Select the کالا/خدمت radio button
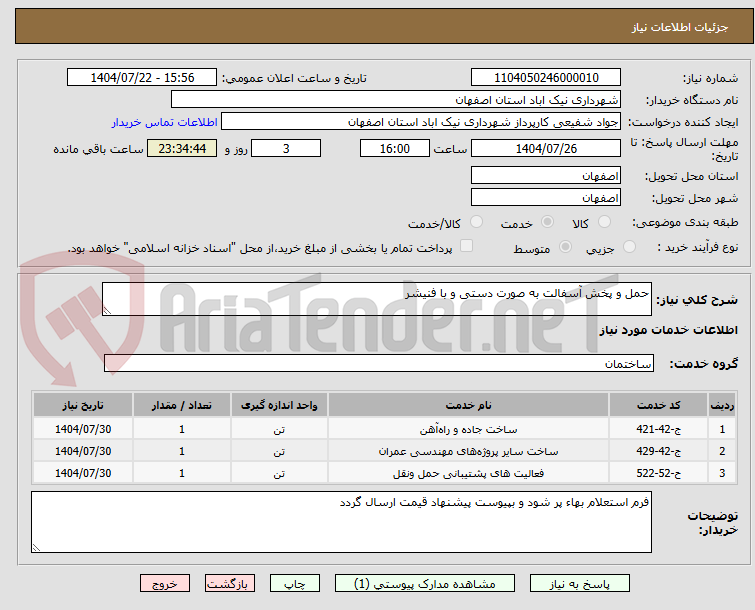The image size is (755, 610). click(476, 222)
